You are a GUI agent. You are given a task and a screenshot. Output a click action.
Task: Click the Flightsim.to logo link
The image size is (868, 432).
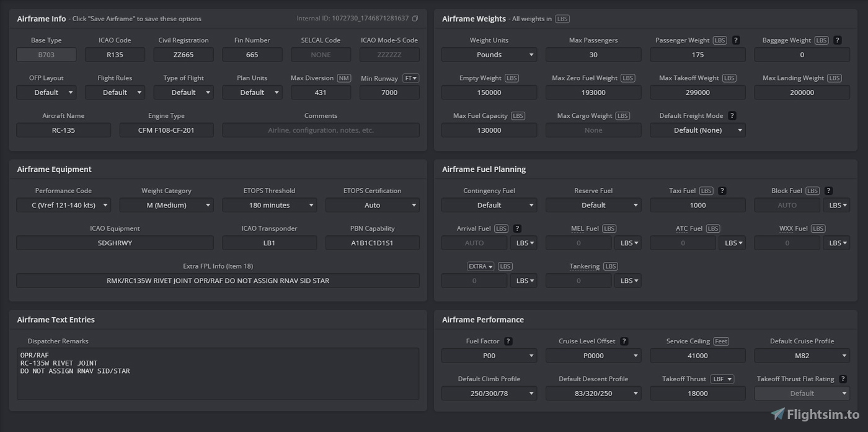(815, 415)
